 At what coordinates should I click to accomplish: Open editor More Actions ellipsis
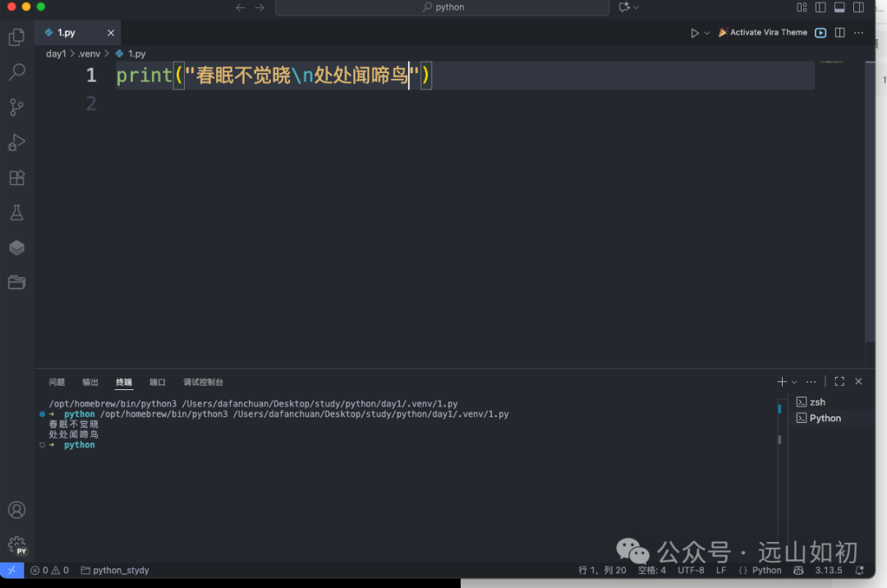pos(859,33)
